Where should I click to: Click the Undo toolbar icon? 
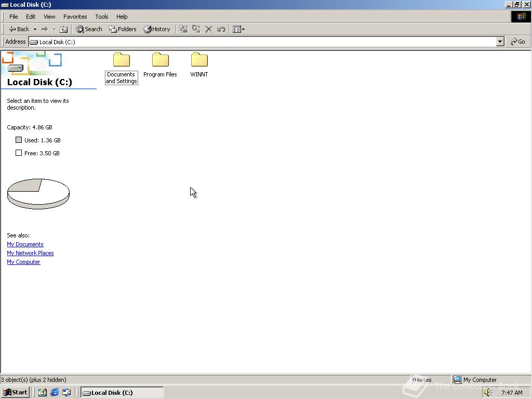221,29
